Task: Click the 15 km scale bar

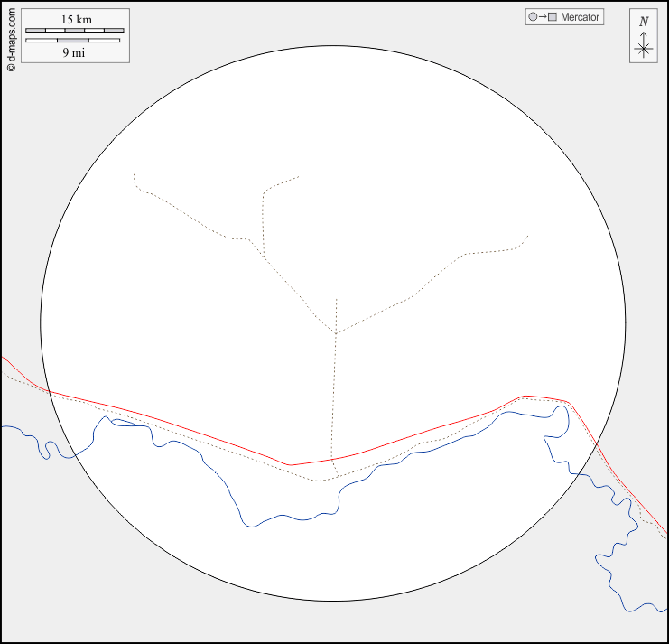Action: coord(74,31)
